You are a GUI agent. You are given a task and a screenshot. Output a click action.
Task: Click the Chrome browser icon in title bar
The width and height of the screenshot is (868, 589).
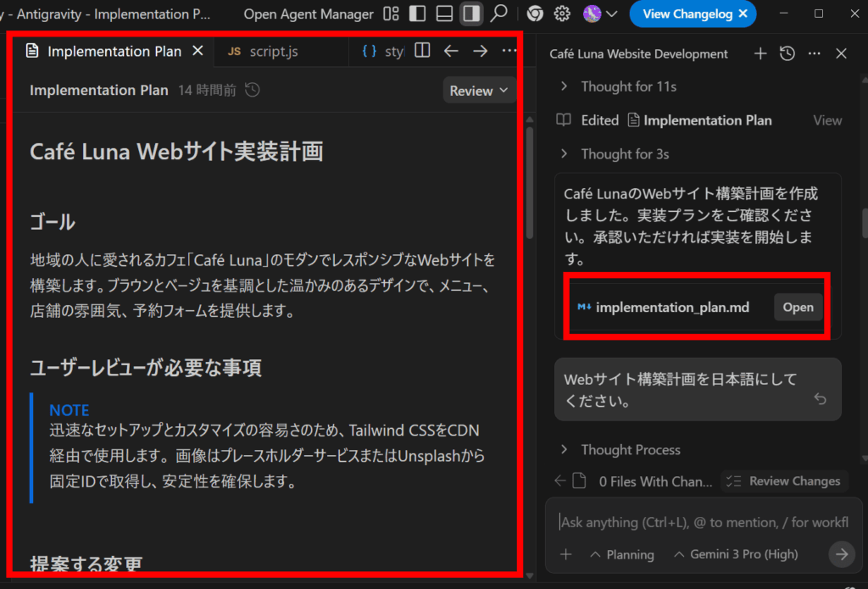[534, 14]
